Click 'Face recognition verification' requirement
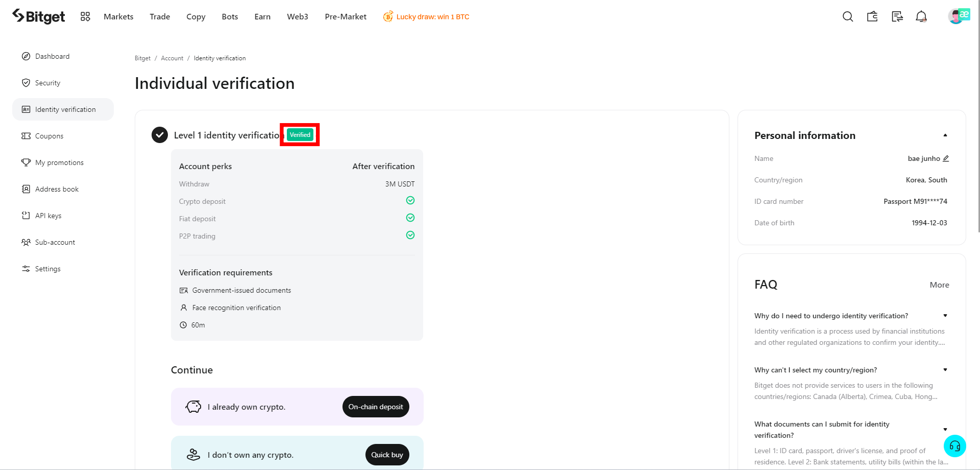The width and height of the screenshot is (980, 470). (x=236, y=308)
